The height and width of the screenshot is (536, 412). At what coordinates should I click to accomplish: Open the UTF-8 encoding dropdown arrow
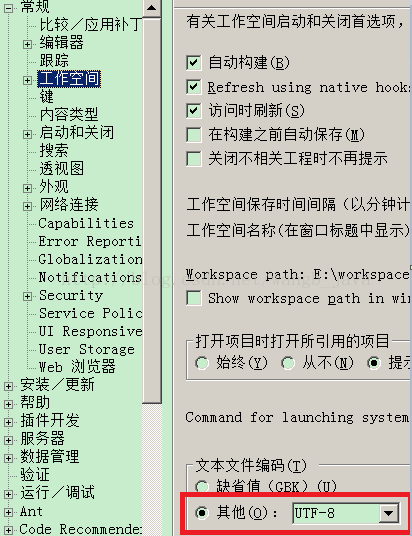(x=389, y=513)
